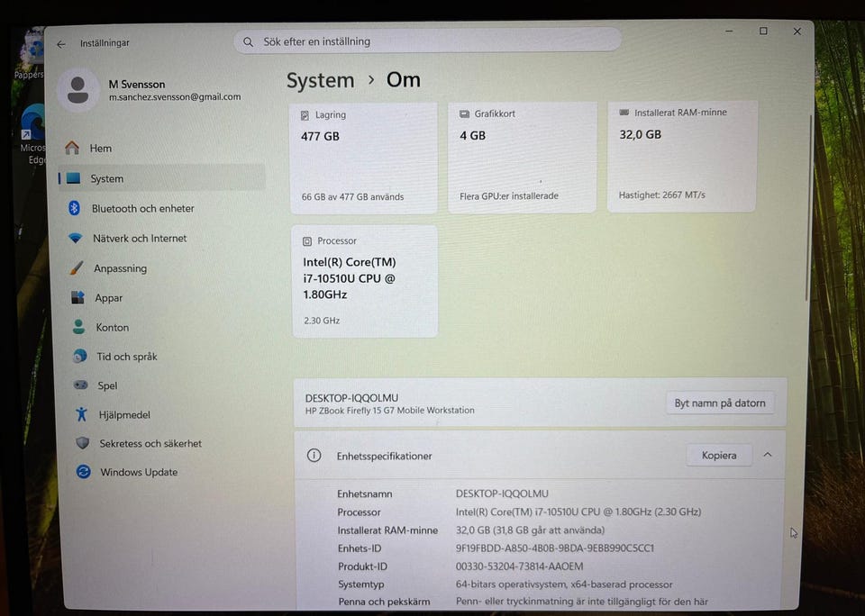Click HP ZBook Firefly 15 G7 text
Viewport: 865px width, 616px height.
point(389,411)
